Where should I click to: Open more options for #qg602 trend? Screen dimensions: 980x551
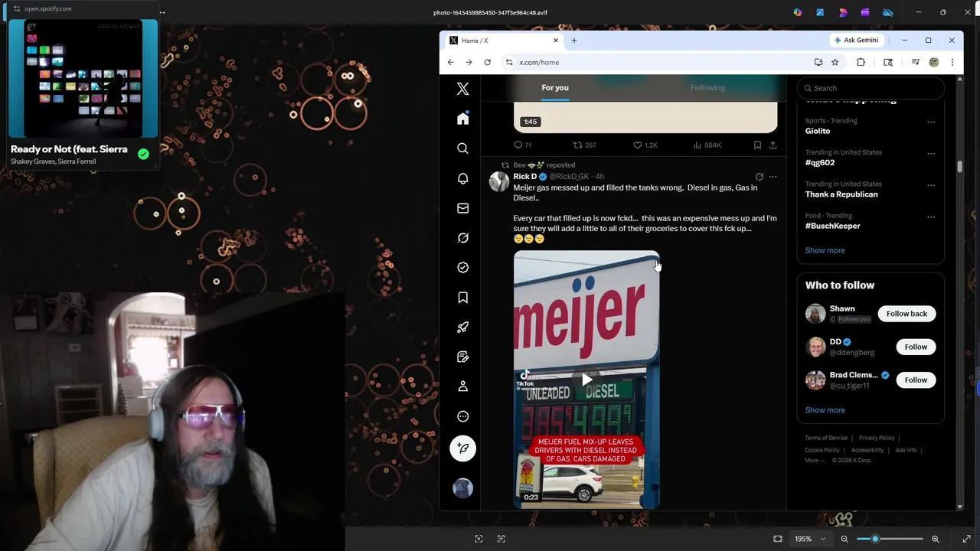click(931, 153)
